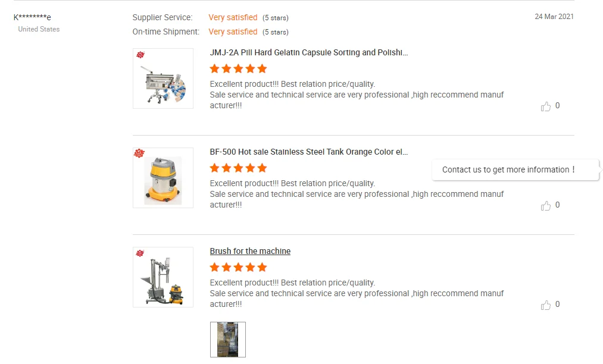Open BF-500 Hot sale Stainless Steel Tank link
The width and height of the screenshot is (603, 364).
click(x=309, y=152)
